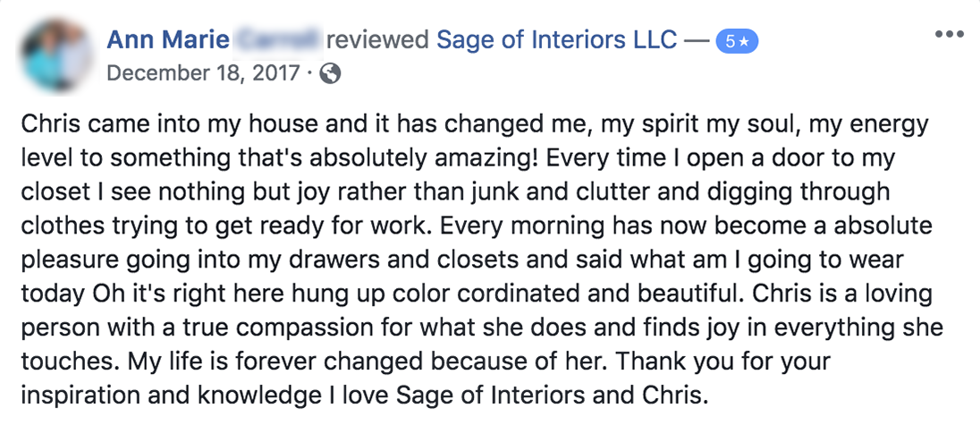Open the reviewer's blurred profile picture

pyautogui.click(x=57, y=55)
